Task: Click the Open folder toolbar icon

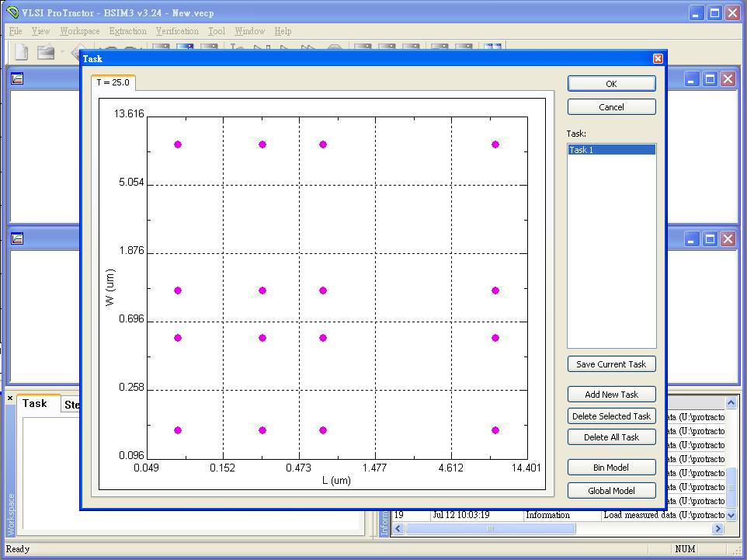Action: click(x=46, y=52)
